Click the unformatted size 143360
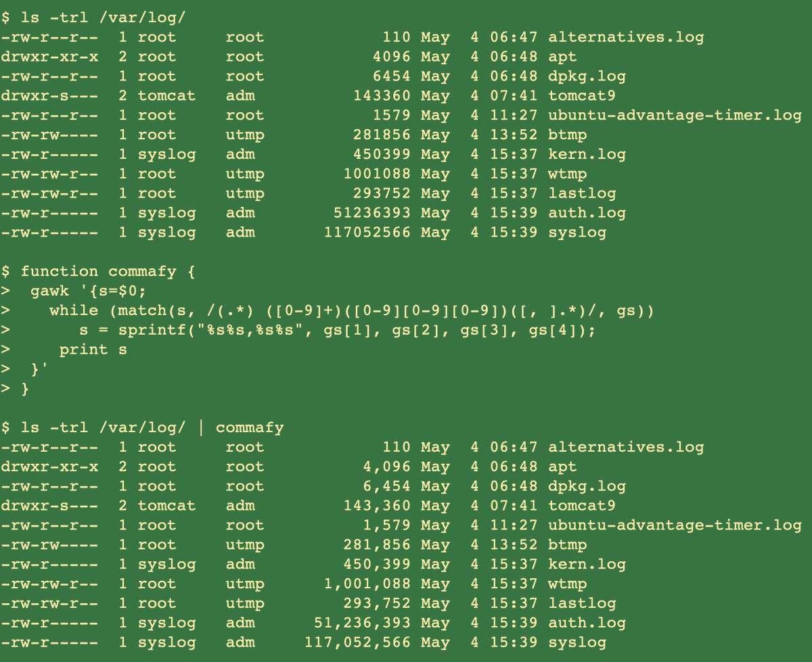 pyautogui.click(x=382, y=95)
